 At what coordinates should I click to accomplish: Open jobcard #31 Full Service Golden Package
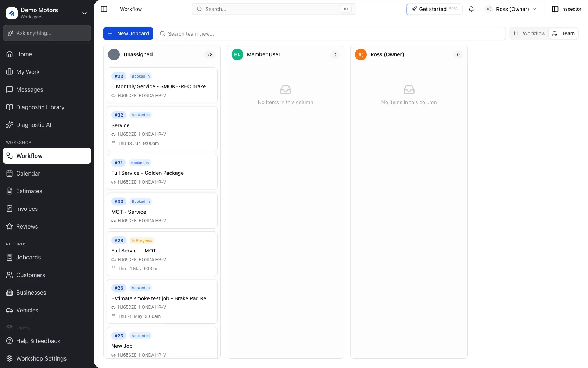point(162,172)
